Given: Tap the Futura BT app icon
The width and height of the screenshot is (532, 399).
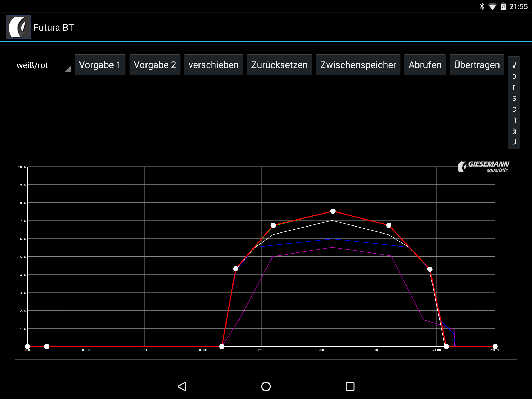Looking at the screenshot, I should (x=19, y=27).
